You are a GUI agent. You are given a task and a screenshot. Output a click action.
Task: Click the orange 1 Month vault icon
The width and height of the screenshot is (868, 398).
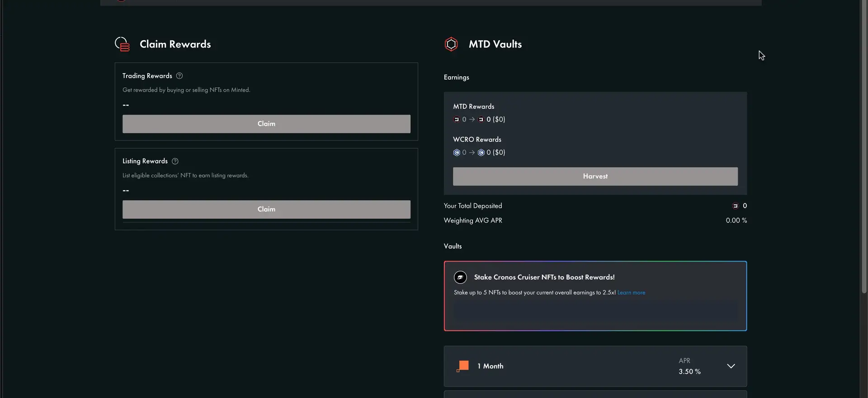463,366
